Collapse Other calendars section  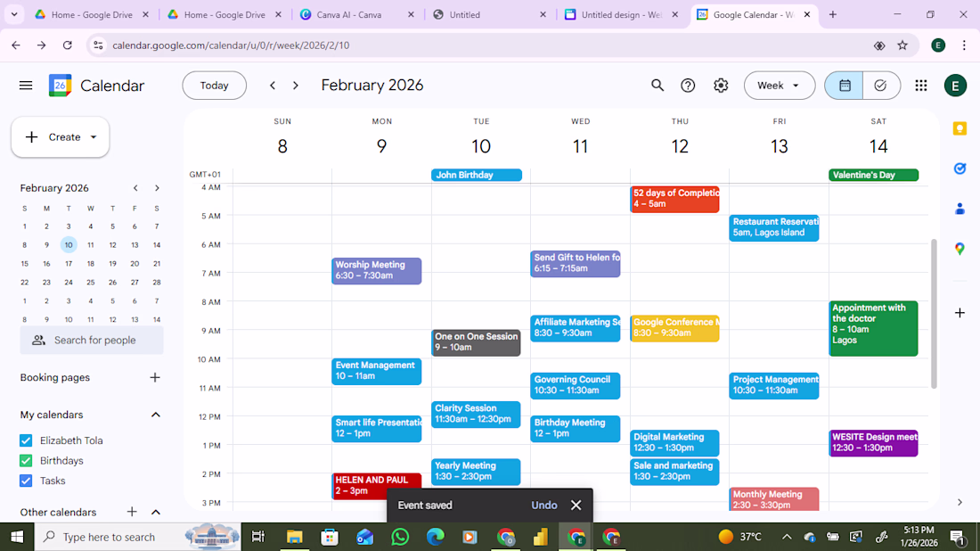pyautogui.click(x=156, y=512)
